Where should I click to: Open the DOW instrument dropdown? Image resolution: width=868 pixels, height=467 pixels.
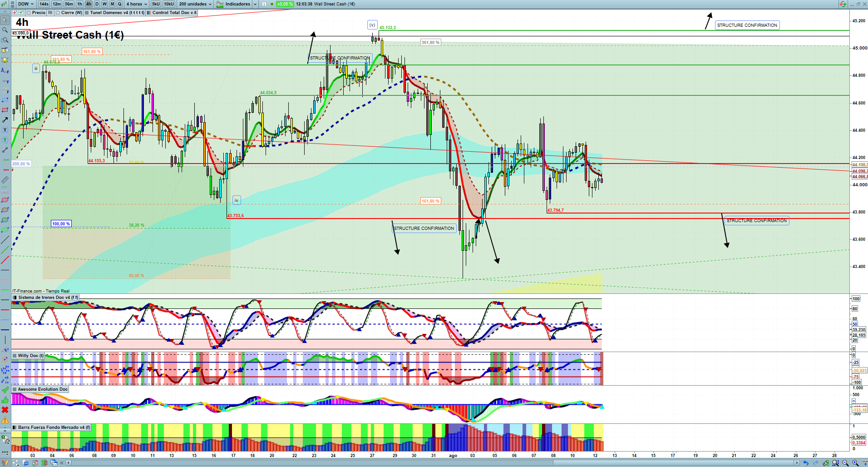coord(26,4)
